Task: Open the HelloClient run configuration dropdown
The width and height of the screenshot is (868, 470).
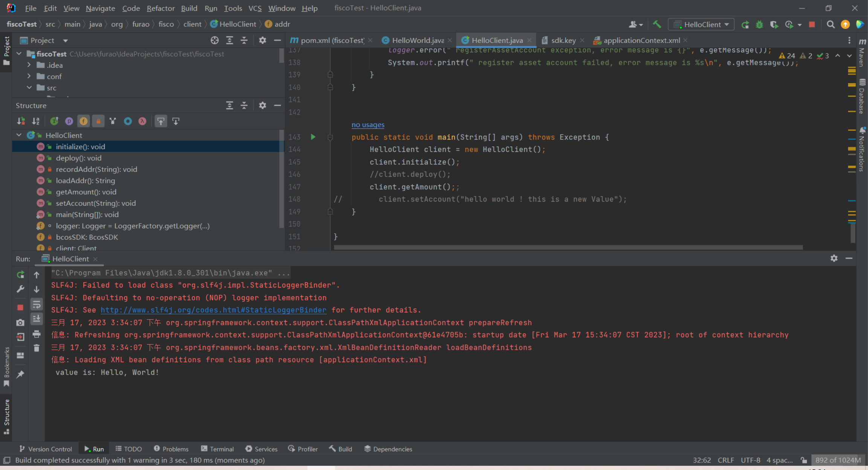Action: [701, 24]
